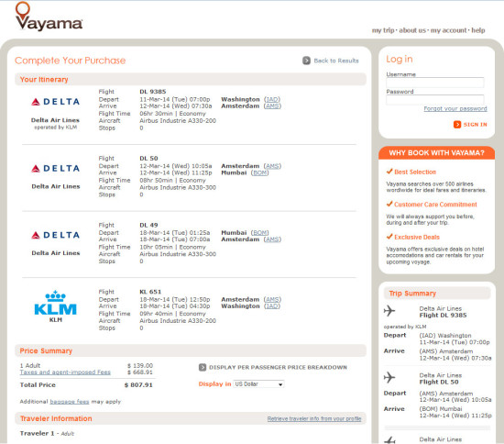Click IAD link in DL 9385 depart row
The height and width of the screenshot is (444, 504).
tap(272, 99)
